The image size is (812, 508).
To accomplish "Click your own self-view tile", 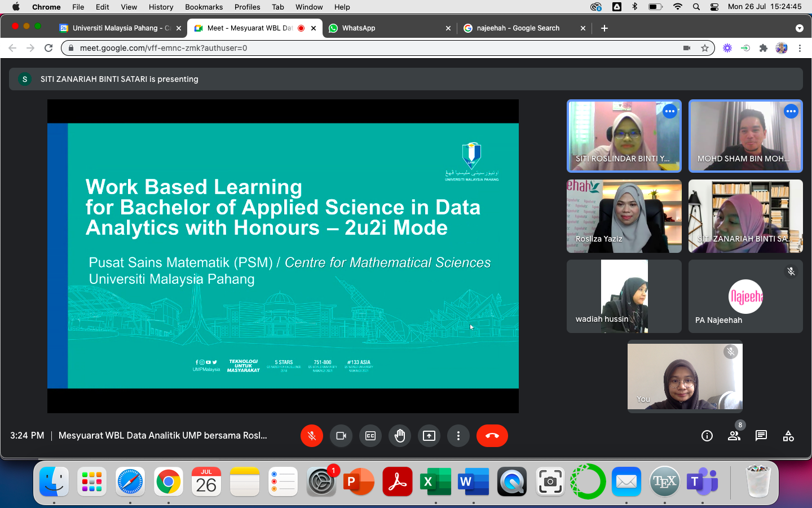I will click(x=685, y=376).
